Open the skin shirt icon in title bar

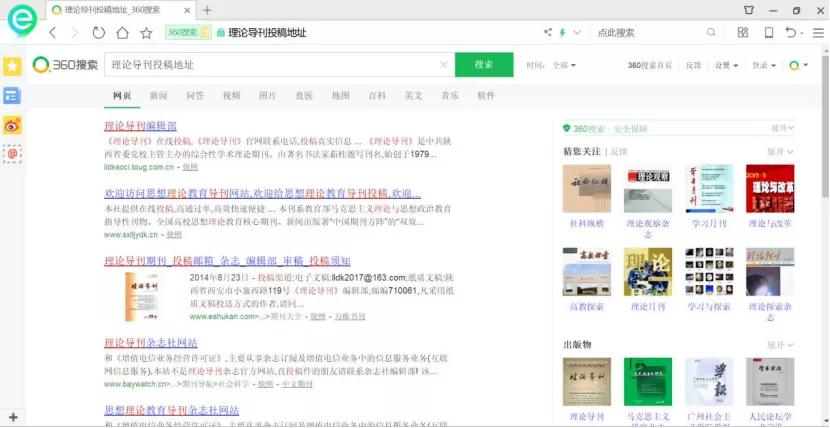pos(749,10)
